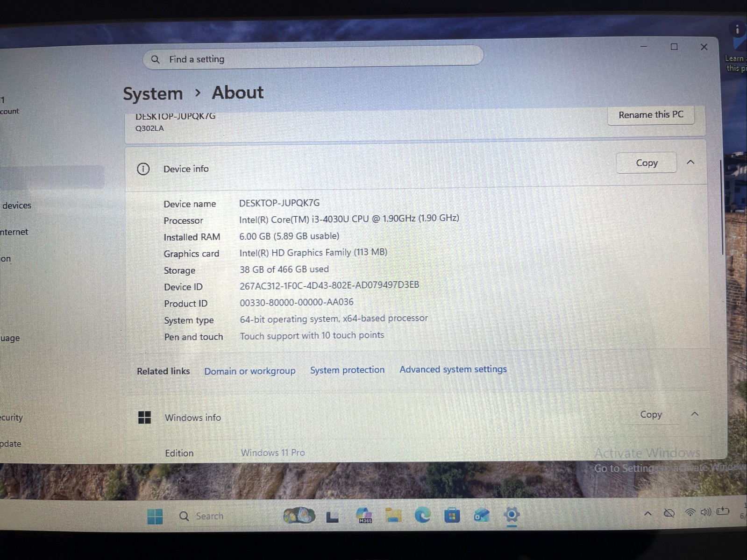Click the magnifier icon in Find a setting
Viewport: 747px width, 560px height.
click(x=156, y=59)
